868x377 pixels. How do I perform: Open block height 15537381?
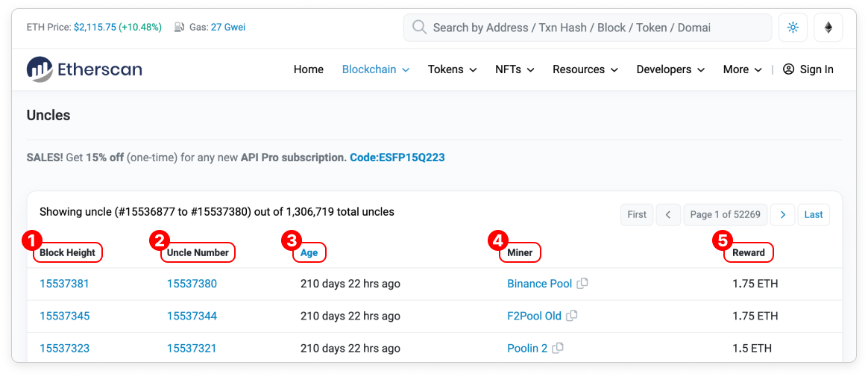65,284
